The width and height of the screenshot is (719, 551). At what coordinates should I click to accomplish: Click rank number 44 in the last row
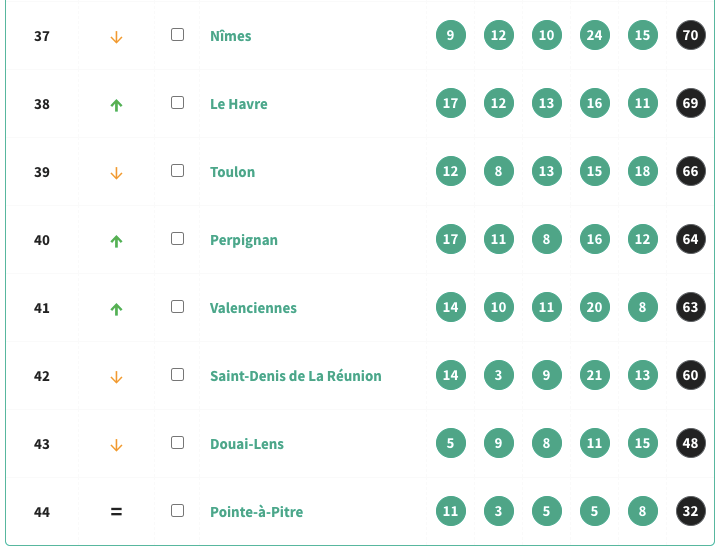pyautogui.click(x=42, y=512)
